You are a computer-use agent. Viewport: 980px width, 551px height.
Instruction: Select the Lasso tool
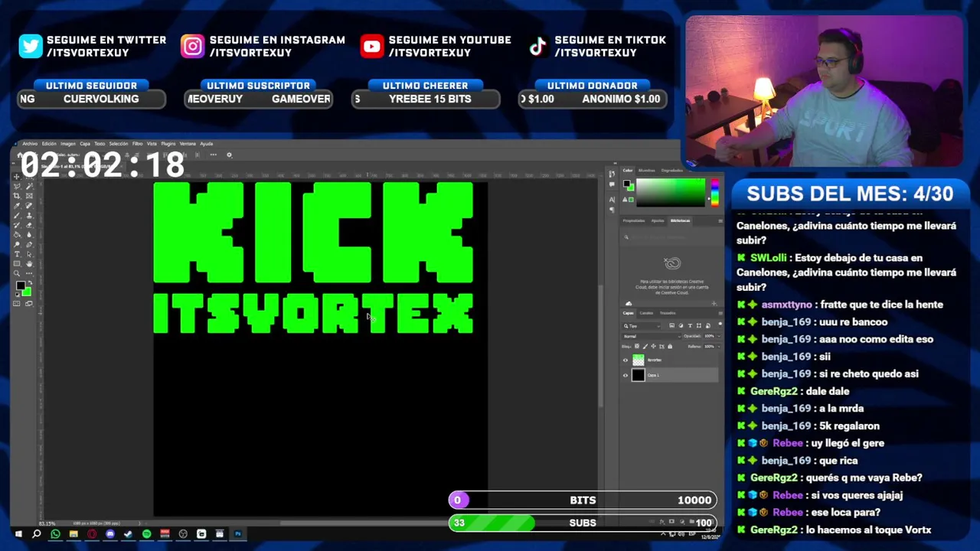pyautogui.click(x=17, y=187)
